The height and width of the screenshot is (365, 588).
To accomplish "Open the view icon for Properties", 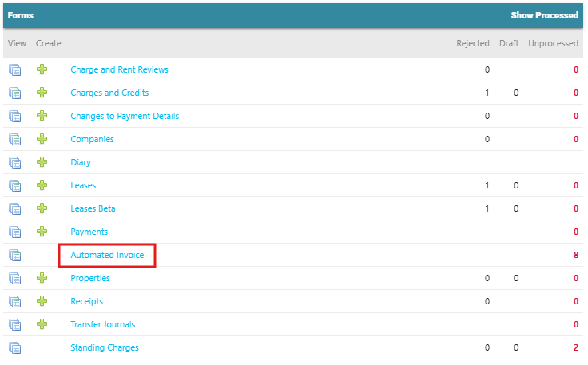I will 15,279.
